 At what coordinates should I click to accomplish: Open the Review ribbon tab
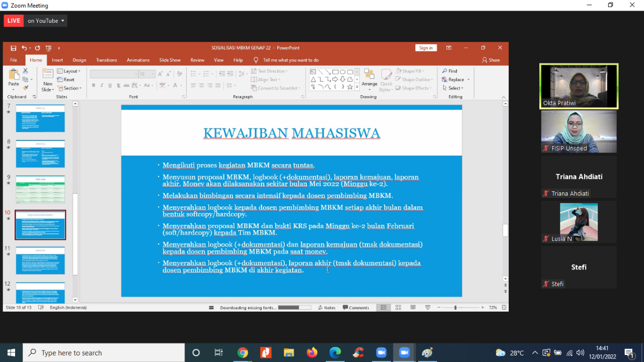pos(197,59)
